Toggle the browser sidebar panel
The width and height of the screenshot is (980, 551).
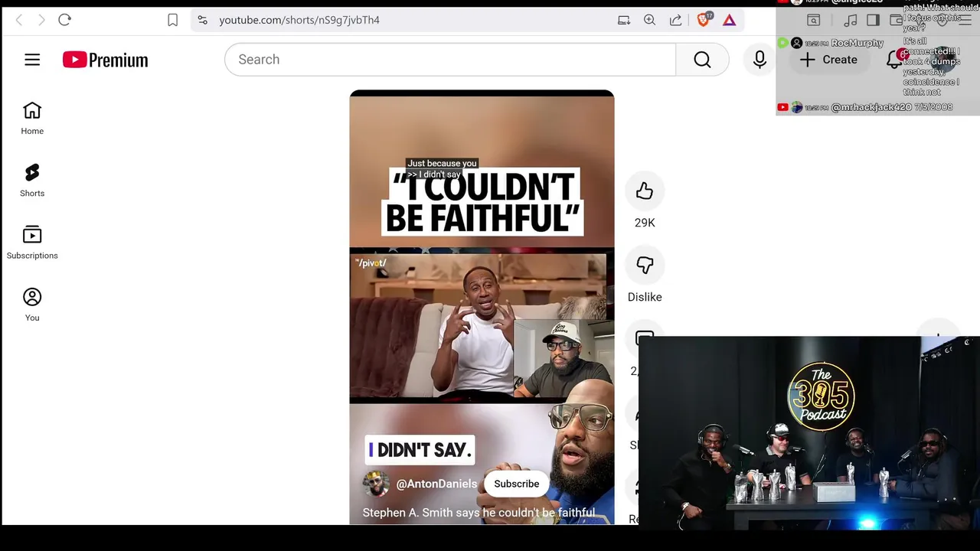(873, 21)
